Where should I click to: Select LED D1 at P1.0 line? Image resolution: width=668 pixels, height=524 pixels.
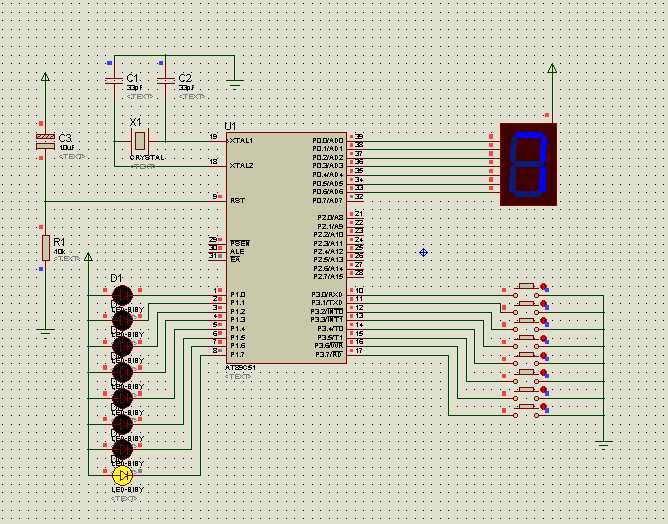[x=123, y=295]
